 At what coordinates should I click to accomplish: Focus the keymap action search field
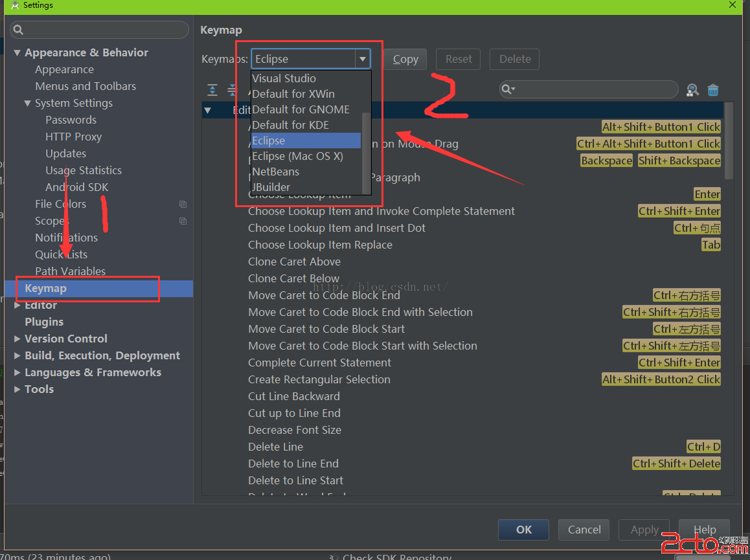(x=589, y=89)
